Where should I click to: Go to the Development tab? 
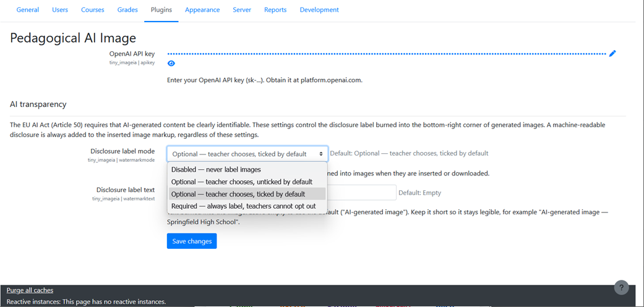pyautogui.click(x=319, y=10)
